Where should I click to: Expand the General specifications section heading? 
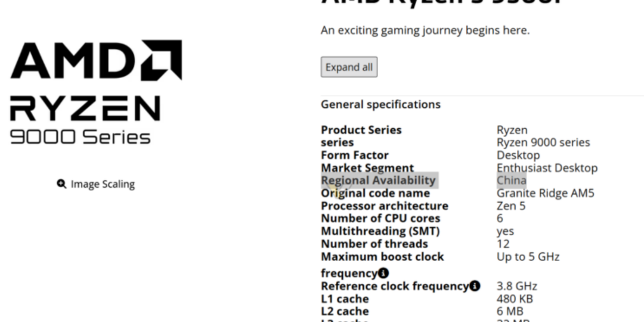point(380,104)
